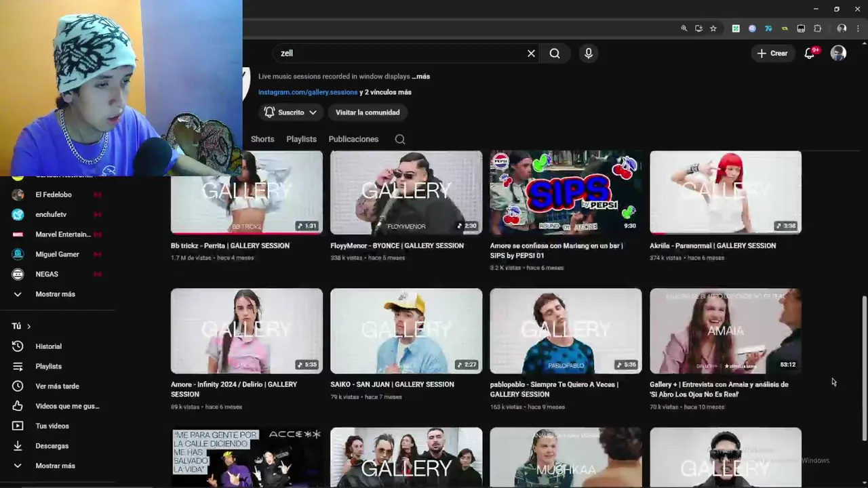Switch to the Shorts tab

pyautogui.click(x=262, y=139)
